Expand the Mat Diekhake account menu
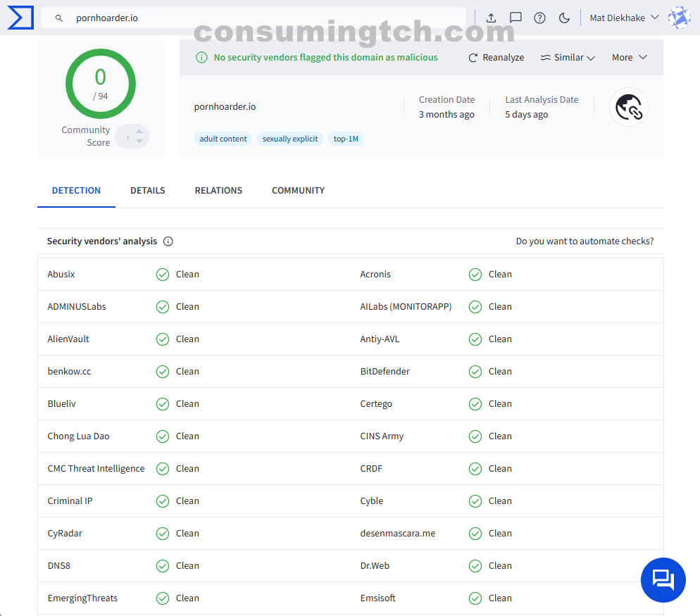This screenshot has width=700, height=616. coord(623,18)
